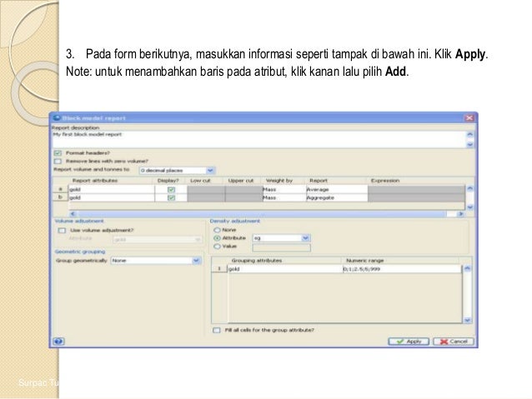Screen dimensions: 532x399
Task: Click attributes table scroll down arrow
Action: click(x=470, y=207)
